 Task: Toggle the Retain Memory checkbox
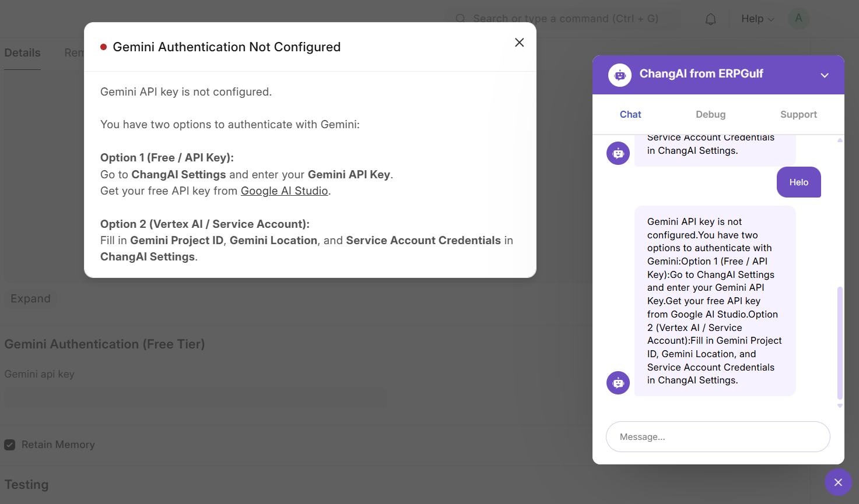pyautogui.click(x=10, y=445)
